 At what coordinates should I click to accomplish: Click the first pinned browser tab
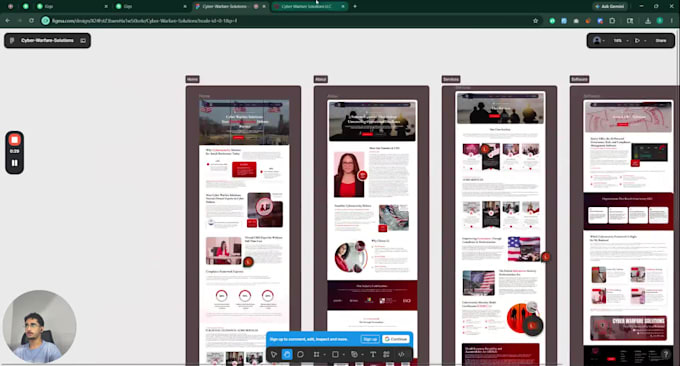10,7
